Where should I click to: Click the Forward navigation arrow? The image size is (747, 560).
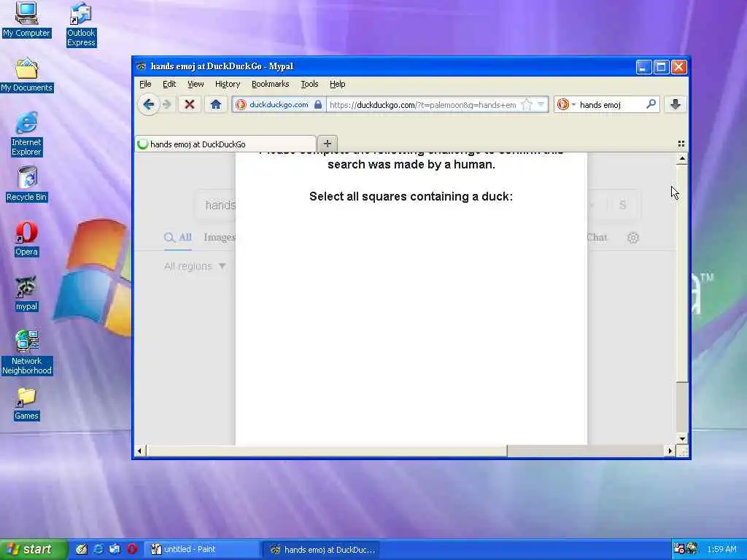click(x=166, y=104)
